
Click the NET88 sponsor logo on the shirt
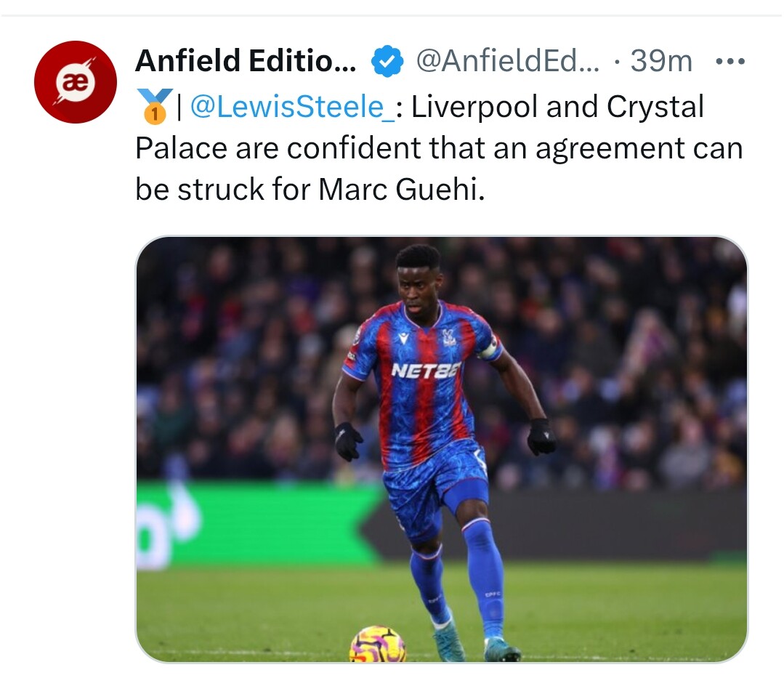pyautogui.click(x=426, y=371)
